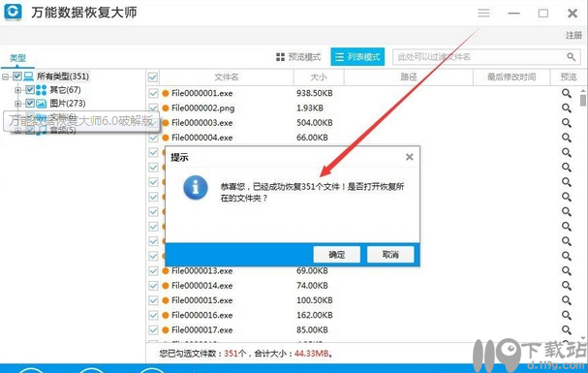Image resolution: width=588 pixels, height=373 pixels.
Task: Click the app logo icon
Action: tap(13, 12)
